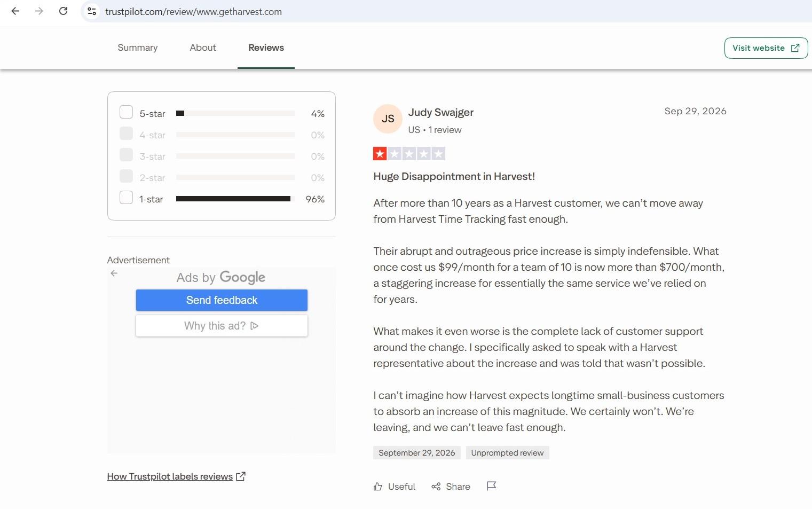
Task: Check the 4-star filter checkbox
Action: pos(126,134)
